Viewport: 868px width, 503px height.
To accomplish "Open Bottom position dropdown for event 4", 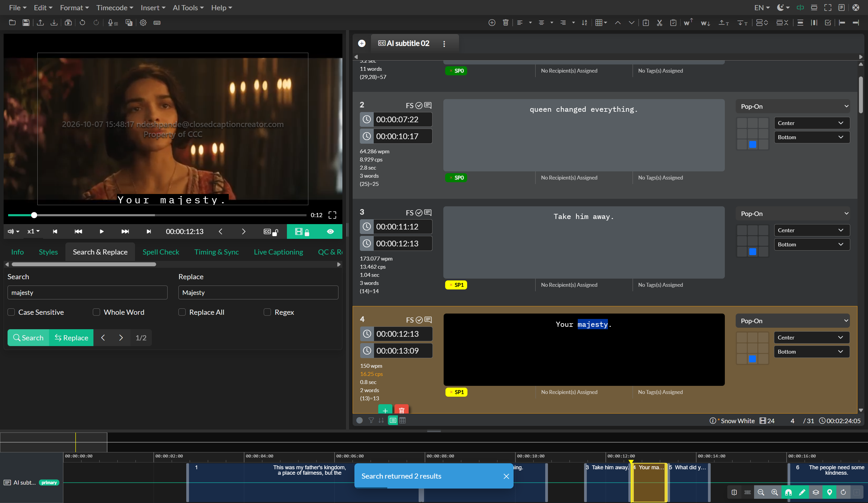I will click(x=812, y=351).
